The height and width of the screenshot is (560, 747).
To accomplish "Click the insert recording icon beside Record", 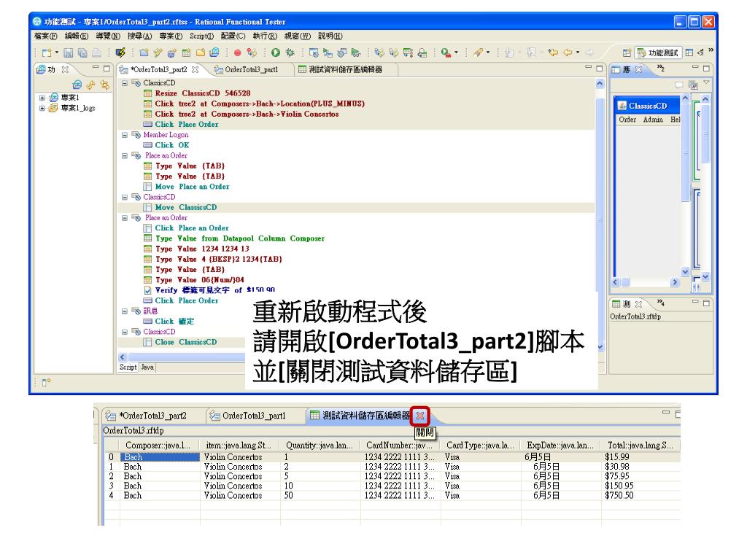I will tap(252, 52).
